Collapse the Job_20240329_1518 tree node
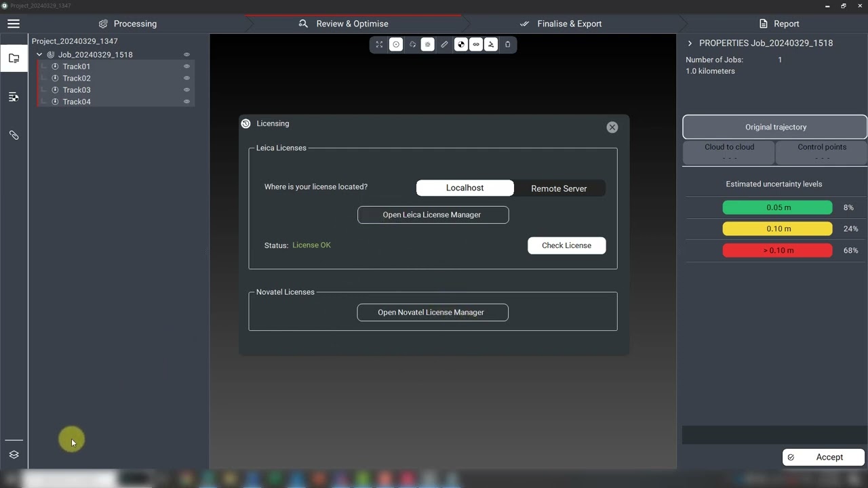This screenshot has height=488, width=868. [39, 55]
